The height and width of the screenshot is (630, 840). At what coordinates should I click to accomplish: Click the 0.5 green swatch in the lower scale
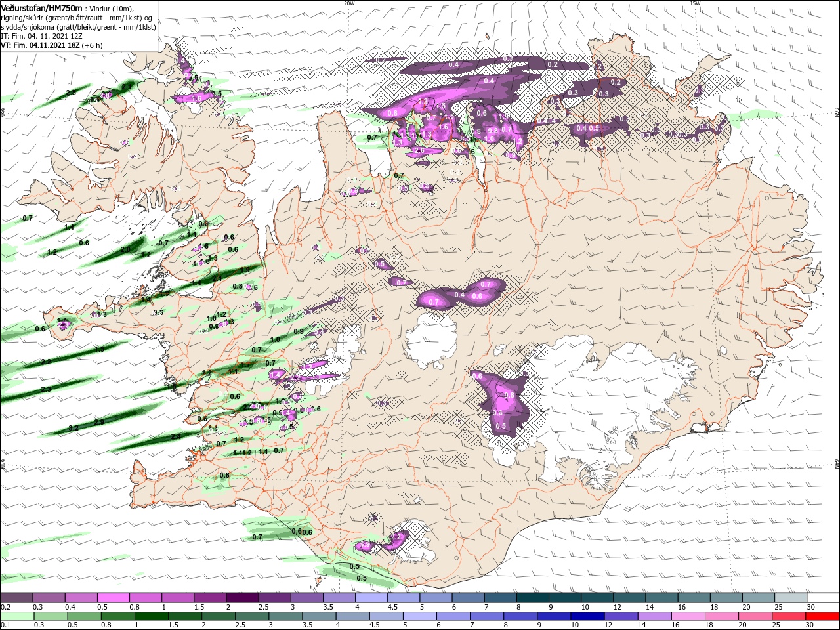84,616
